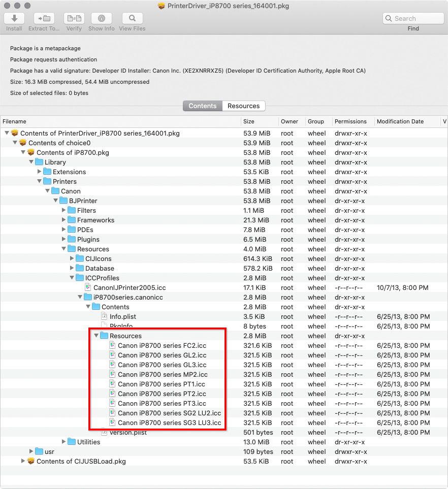Select the iP8700series.canonicc row name

(x=128, y=297)
